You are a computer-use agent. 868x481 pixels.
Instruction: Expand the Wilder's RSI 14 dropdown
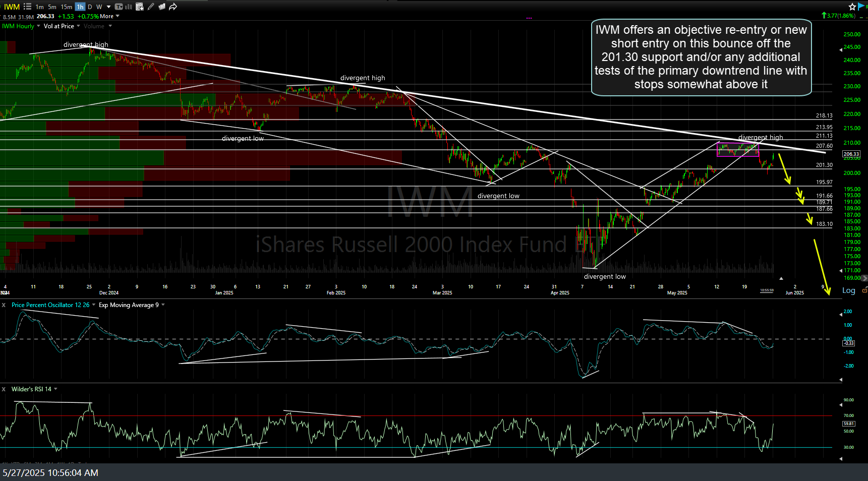tap(55, 389)
